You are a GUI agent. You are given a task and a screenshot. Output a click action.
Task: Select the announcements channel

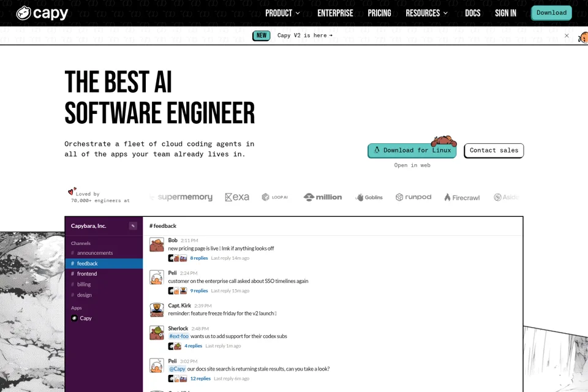104,253
